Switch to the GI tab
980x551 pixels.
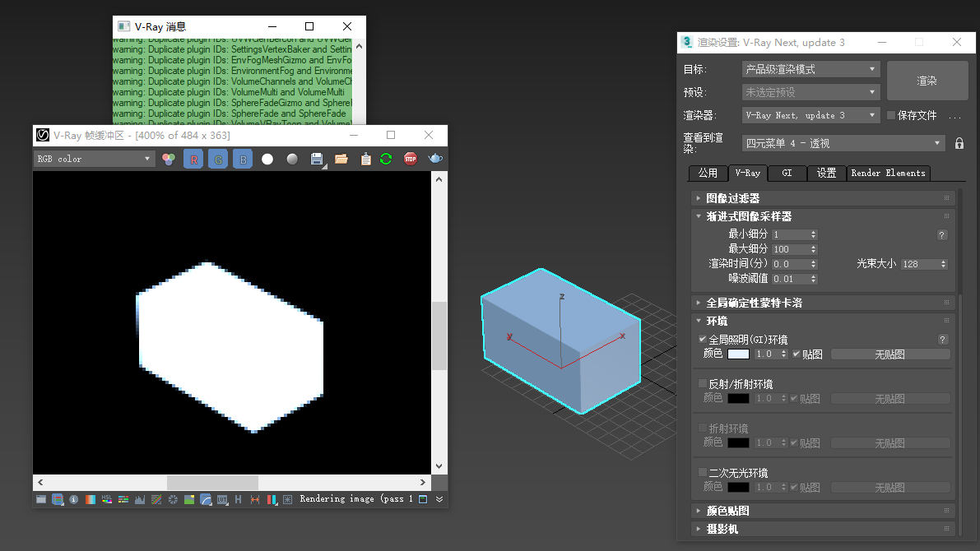pyautogui.click(x=787, y=173)
